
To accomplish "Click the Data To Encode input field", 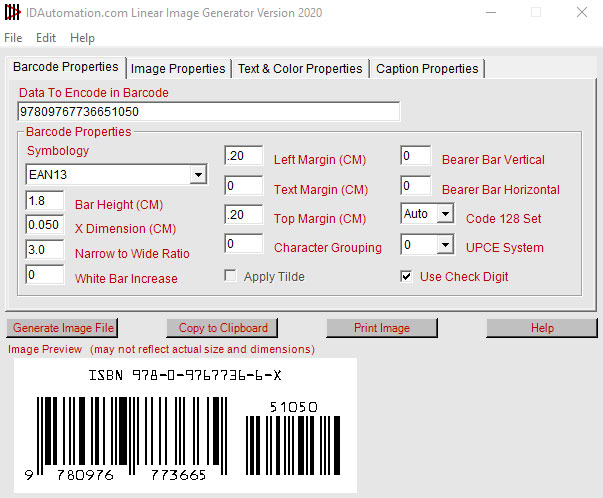I will click(x=209, y=112).
